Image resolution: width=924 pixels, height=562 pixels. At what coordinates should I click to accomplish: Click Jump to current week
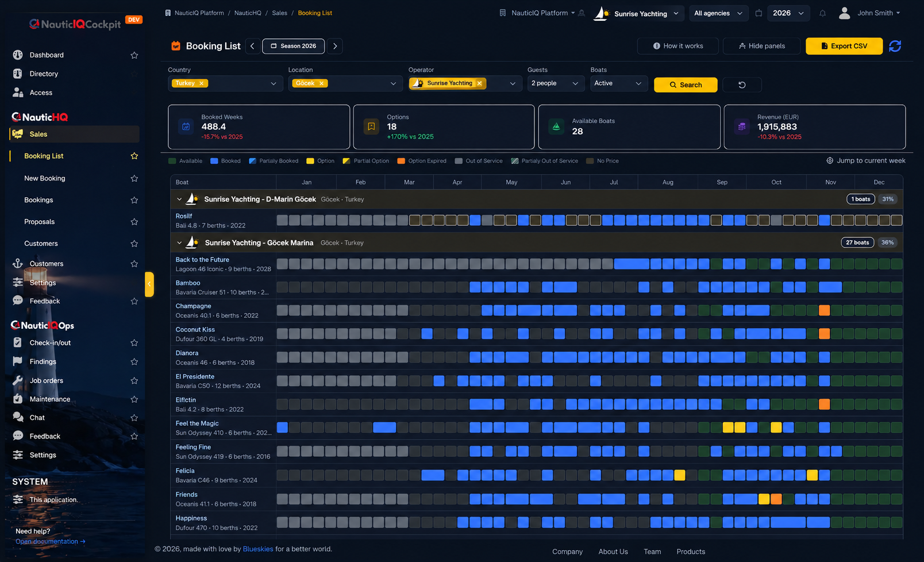click(x=866, y=161)
